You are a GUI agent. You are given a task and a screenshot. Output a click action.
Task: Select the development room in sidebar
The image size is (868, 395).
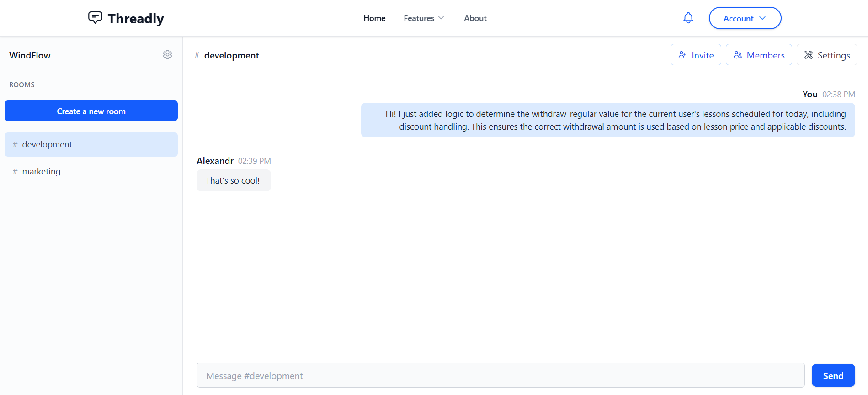pyautogui.click(x=47, y=145)
